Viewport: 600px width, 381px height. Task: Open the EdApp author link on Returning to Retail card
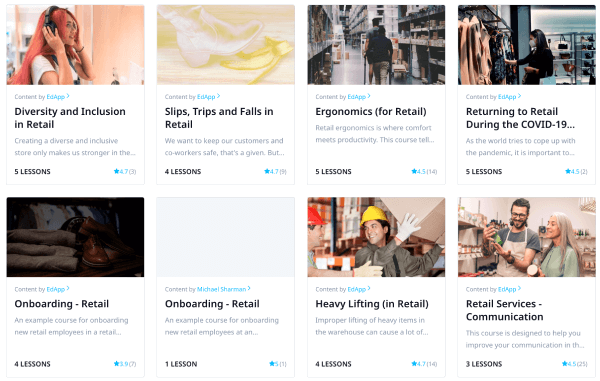(x=507, y=97)
